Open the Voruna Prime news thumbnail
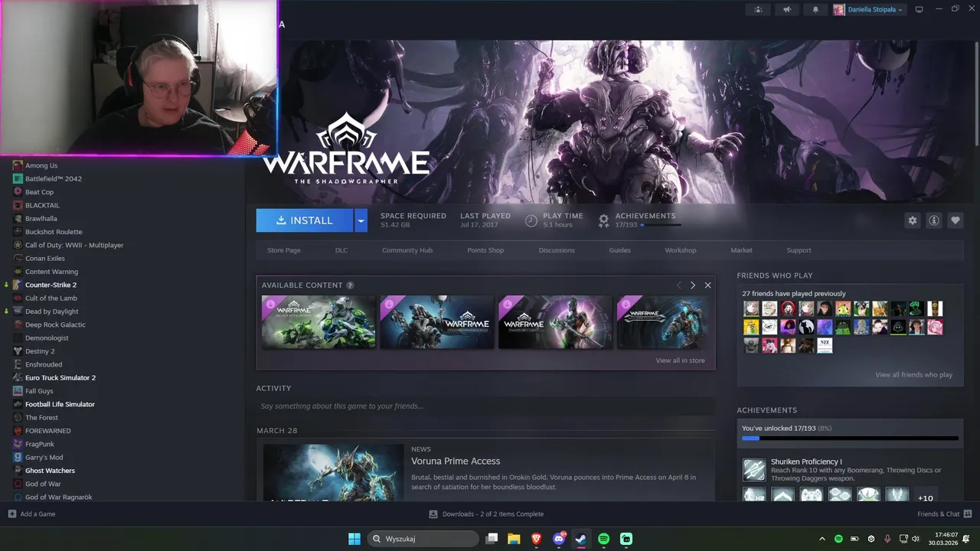This screenshot has width=980, height=551. coord(333,473)
